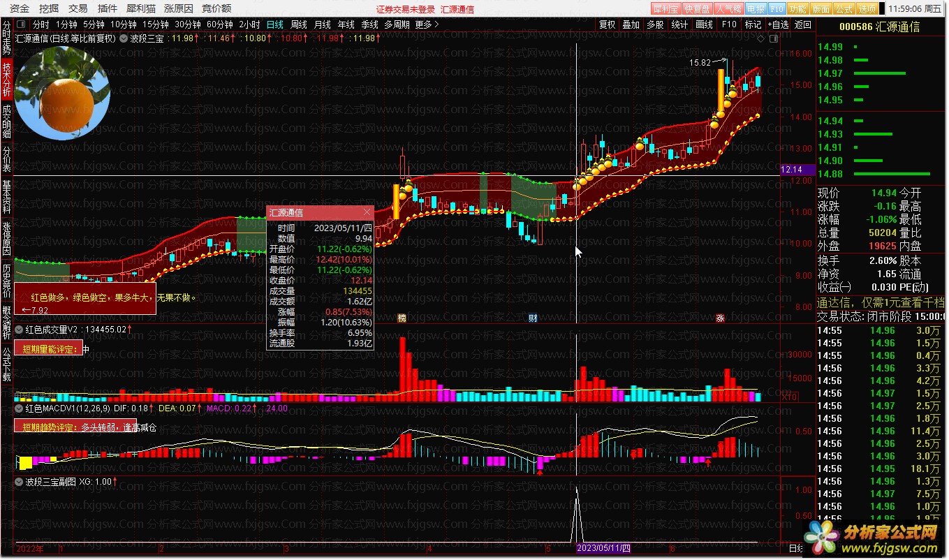This screenshot has height=560, width=949.
Task: Open the 交易 menu
Action: pyautogui.click(x=78, y=9)
